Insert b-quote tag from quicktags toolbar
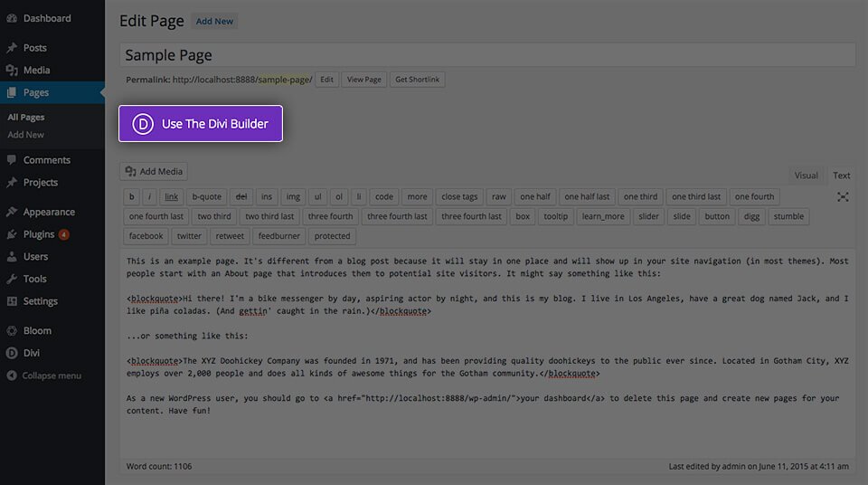Screen dimensions: 868x485 [x=206, y=196]
